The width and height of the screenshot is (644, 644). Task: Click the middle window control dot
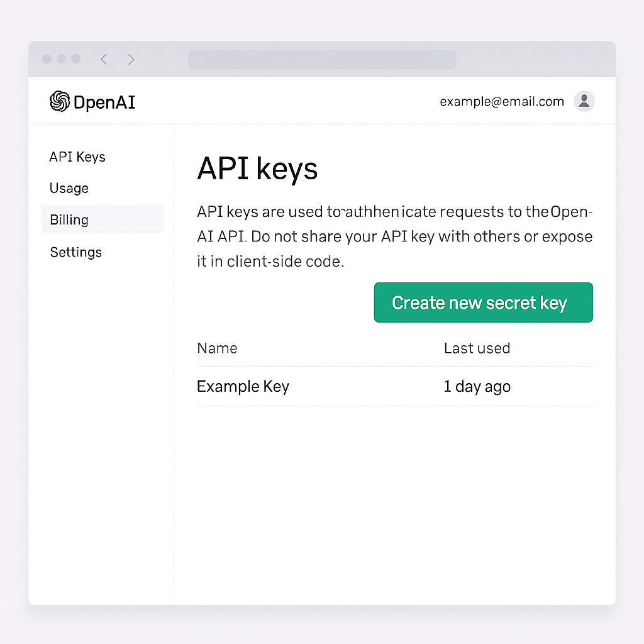pyautogui.click(x=61, y=58)
